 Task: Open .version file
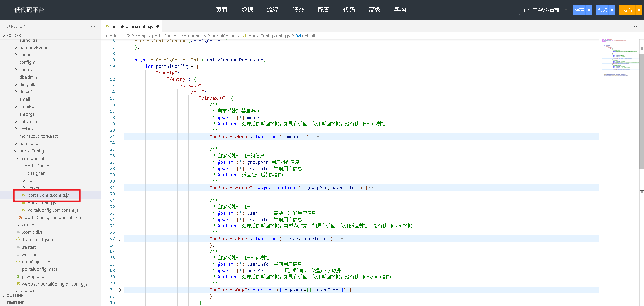point(30,255)
